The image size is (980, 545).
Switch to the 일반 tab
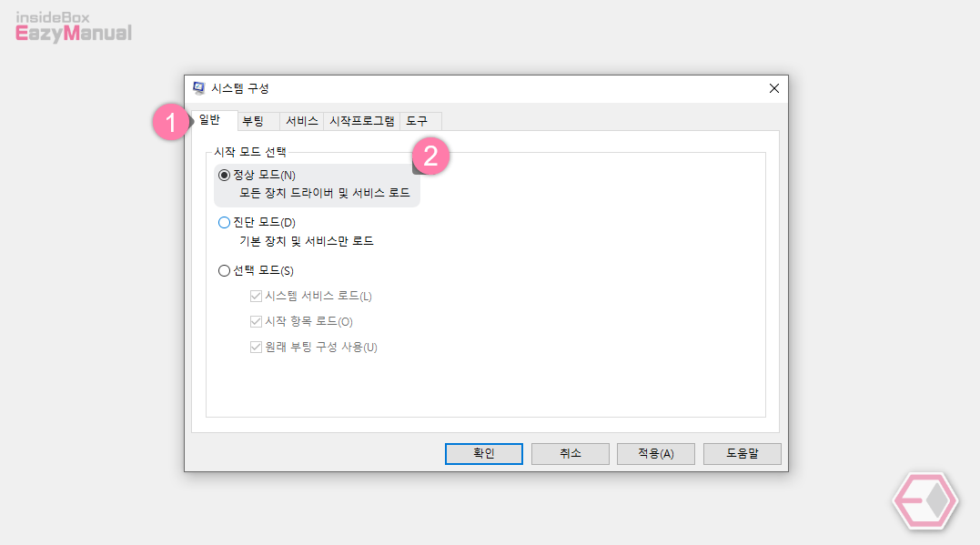215,119
